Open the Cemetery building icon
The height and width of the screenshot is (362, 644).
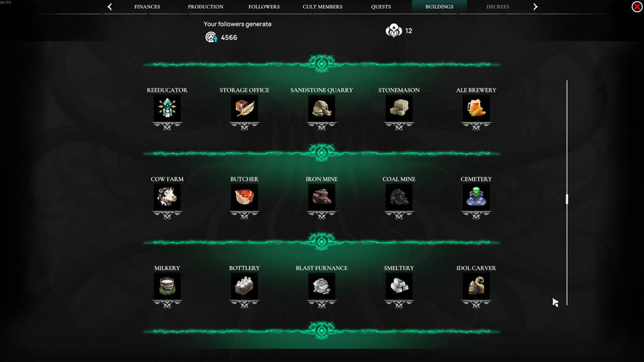tap(476, 197)
